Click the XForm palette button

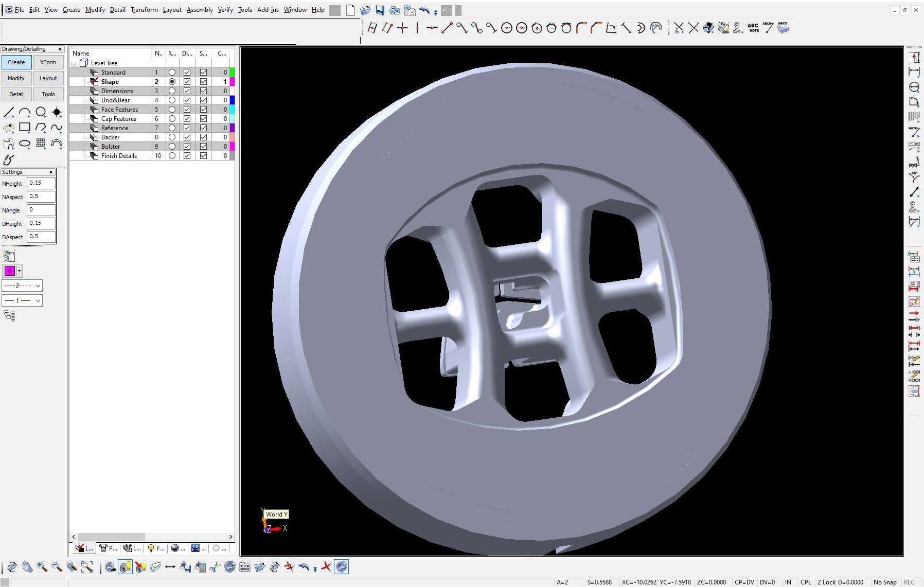48,62
